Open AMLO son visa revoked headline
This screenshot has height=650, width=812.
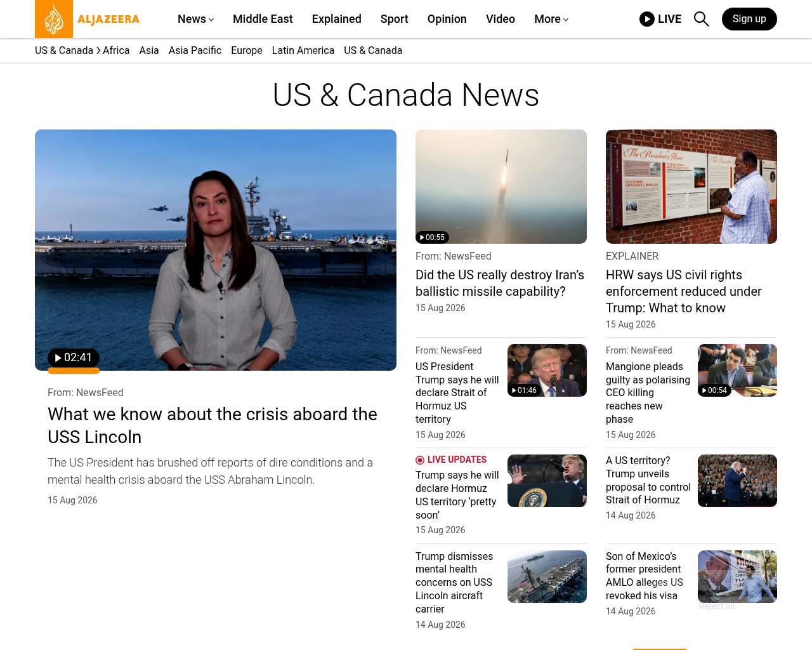[645, 576]
